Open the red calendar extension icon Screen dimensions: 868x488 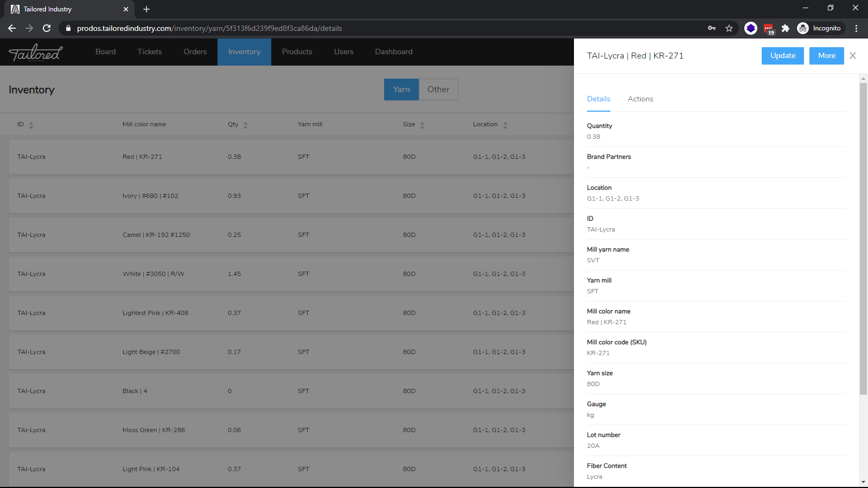(768, 29)
